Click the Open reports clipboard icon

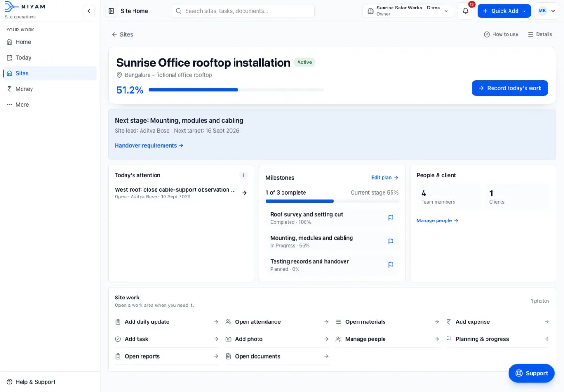118,356
